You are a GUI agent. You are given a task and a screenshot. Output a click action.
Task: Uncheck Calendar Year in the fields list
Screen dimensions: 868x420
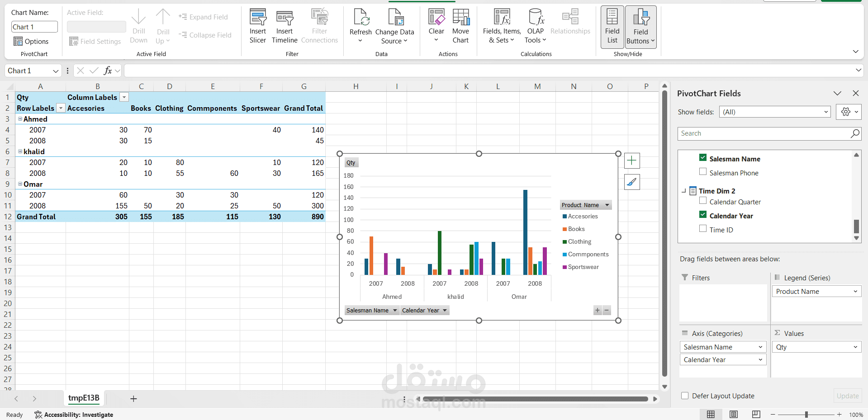tap(703, 214)
